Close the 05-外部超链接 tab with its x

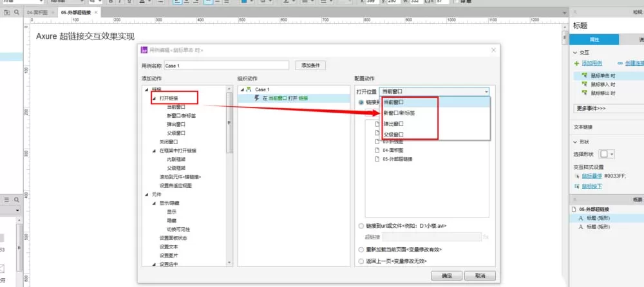pyautogui.click(x=96, y=13)
